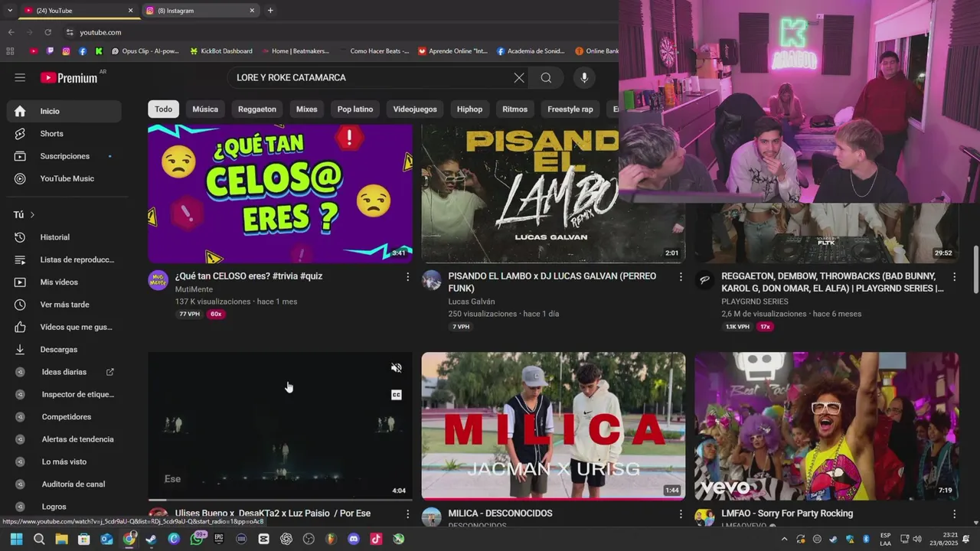Open options for Qué tan CELOSO video
Image resolution: width=980 pixels, height=551 pixels.
pos(407,276)
